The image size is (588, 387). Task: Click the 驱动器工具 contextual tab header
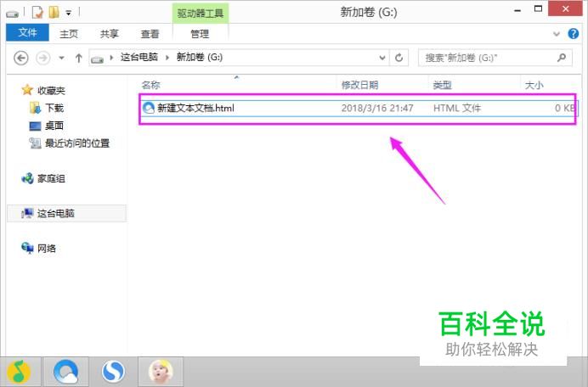(x=201, y=14)
